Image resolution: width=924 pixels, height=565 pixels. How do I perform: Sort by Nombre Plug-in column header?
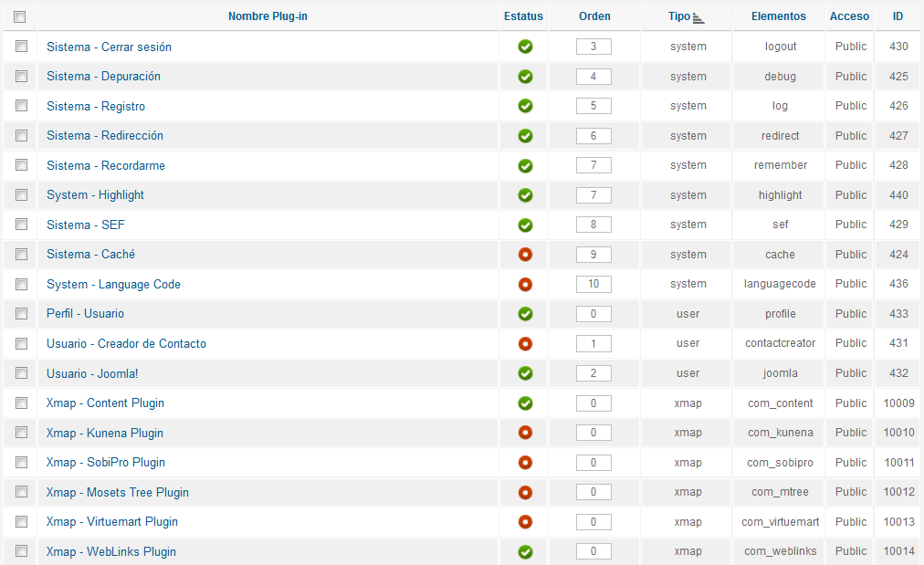coord(268,16)
